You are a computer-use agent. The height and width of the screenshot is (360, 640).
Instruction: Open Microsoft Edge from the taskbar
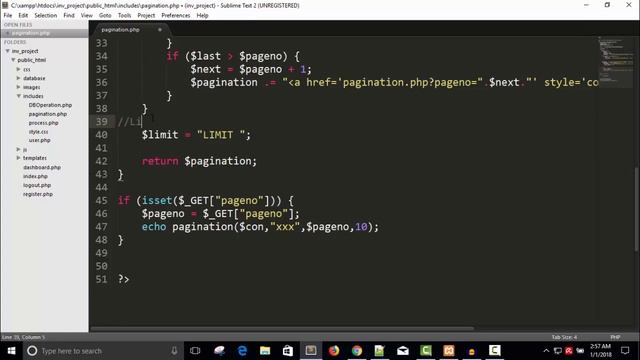click(x=242, y=351)
